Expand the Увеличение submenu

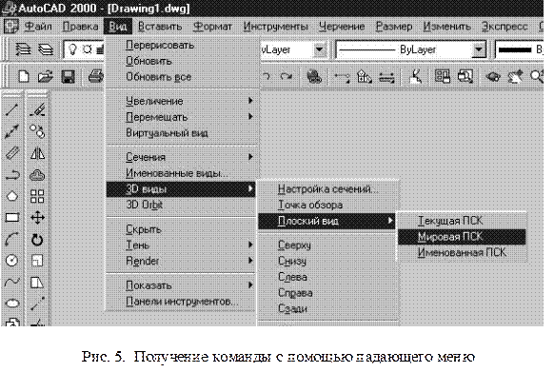(183, 101)
